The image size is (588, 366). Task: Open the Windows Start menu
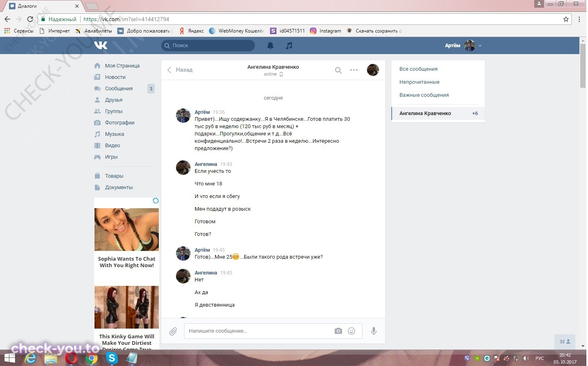pyautogui.click(x=9, y=358)
